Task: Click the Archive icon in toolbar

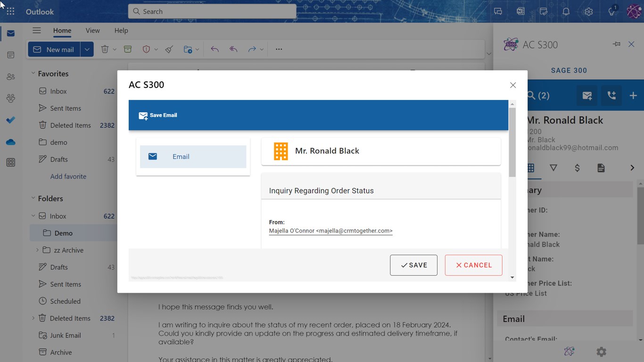Action: [128, 49]
